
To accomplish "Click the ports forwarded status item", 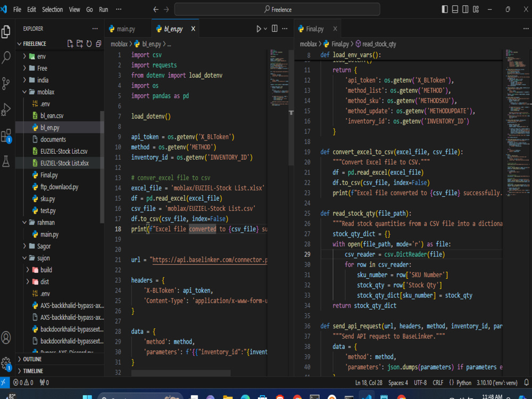I will (44, 383).
